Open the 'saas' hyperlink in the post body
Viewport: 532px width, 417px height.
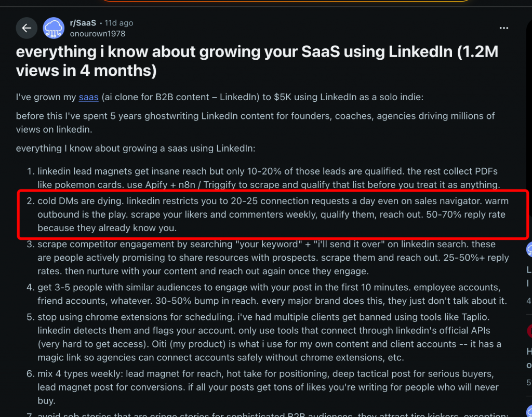tap(88, 97)
